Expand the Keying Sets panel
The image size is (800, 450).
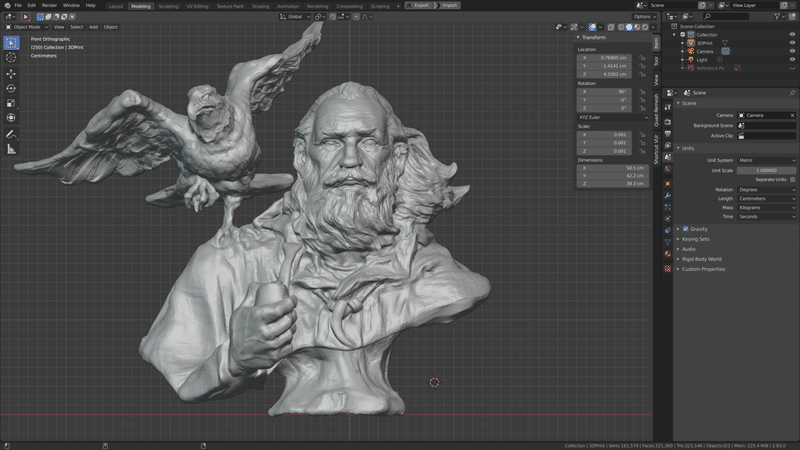pos(695,239)
